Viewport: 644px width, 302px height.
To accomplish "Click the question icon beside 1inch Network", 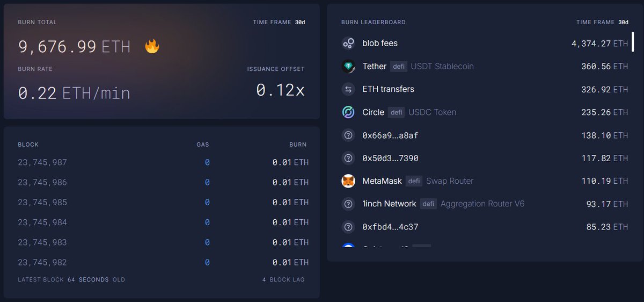I will (x=348, y=204).
